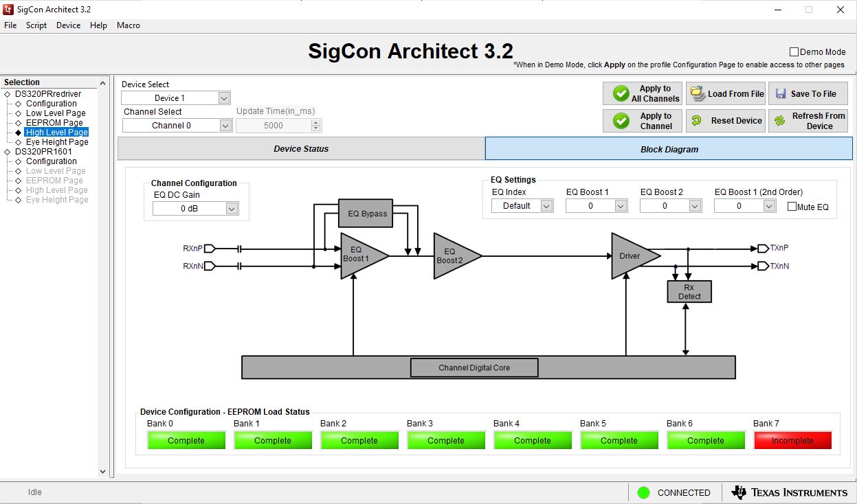The image size is (857, 504).
Task: Click the Update Time stepper arrows
Action: [x=316, y=126]
